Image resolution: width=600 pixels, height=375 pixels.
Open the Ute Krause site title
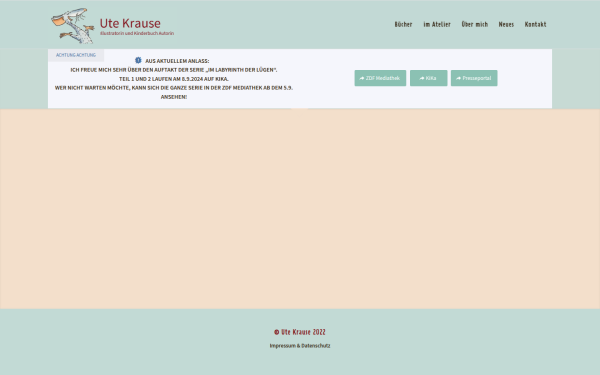[x=130, y=23]
